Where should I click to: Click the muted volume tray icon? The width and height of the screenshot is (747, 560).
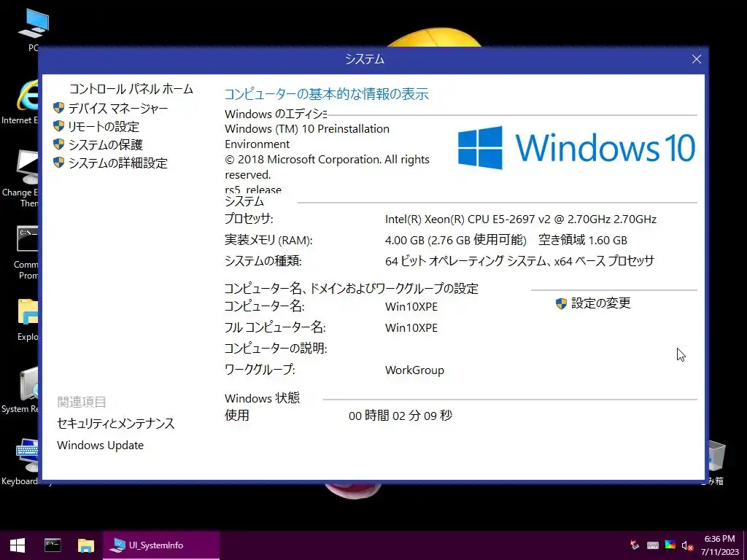(x=687, y=545)
